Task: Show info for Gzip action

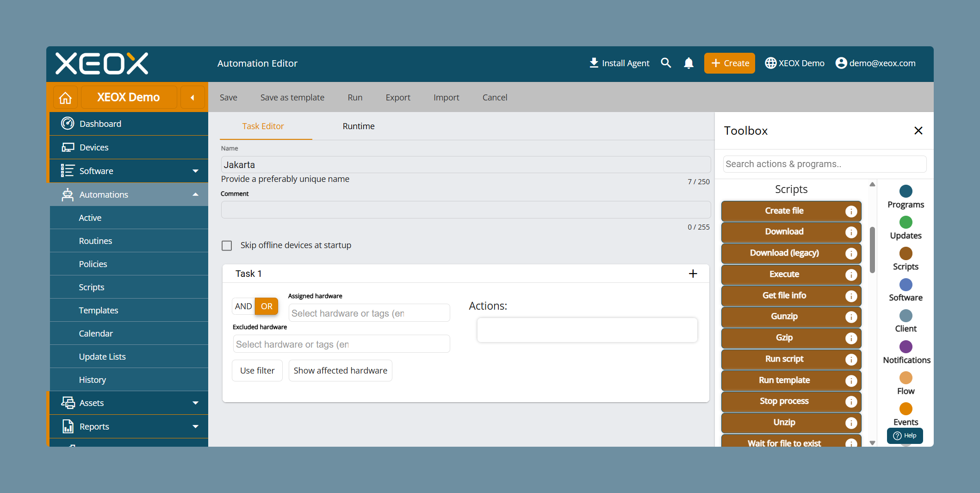Action: (851, 338)
